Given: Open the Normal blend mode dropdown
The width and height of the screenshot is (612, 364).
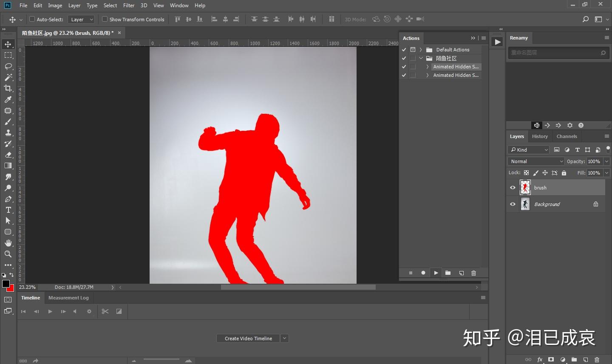Looking at the screenshot, I should 535,161.
